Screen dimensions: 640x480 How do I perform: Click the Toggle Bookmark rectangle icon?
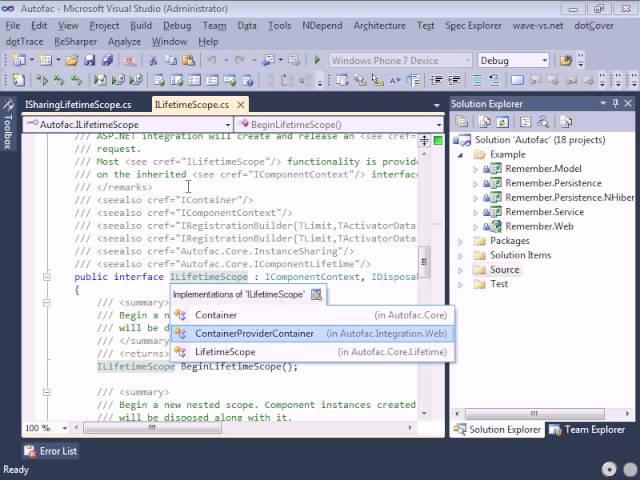pos(517,80)
